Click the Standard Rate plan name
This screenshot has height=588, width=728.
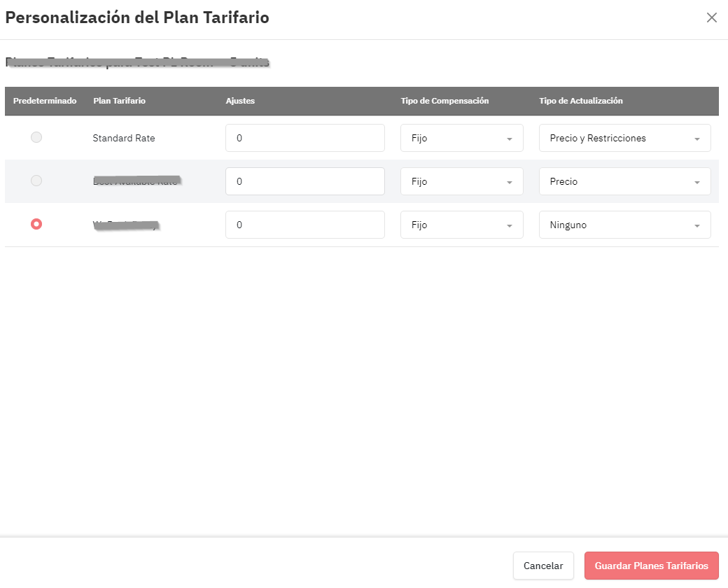click(123, 138)
